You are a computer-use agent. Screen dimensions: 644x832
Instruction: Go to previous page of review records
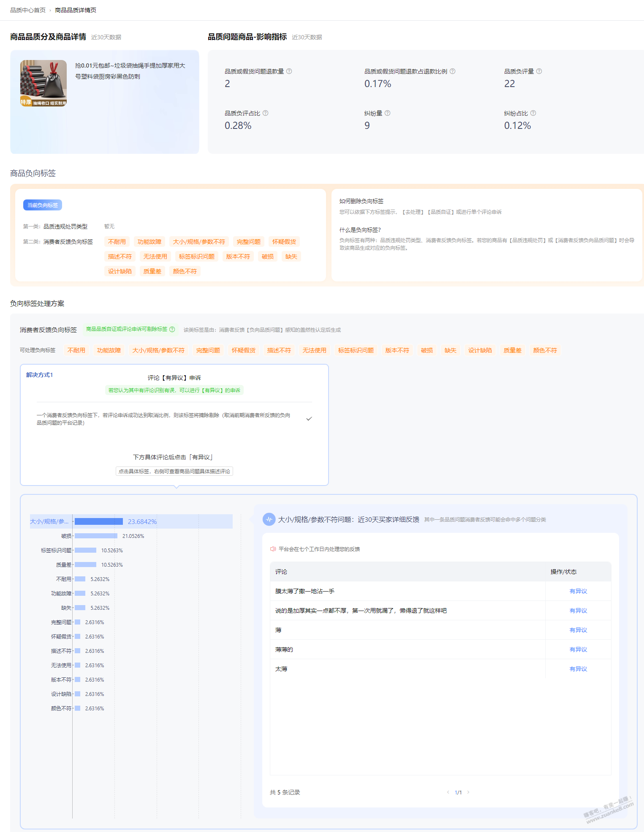(x=448, y=792)
